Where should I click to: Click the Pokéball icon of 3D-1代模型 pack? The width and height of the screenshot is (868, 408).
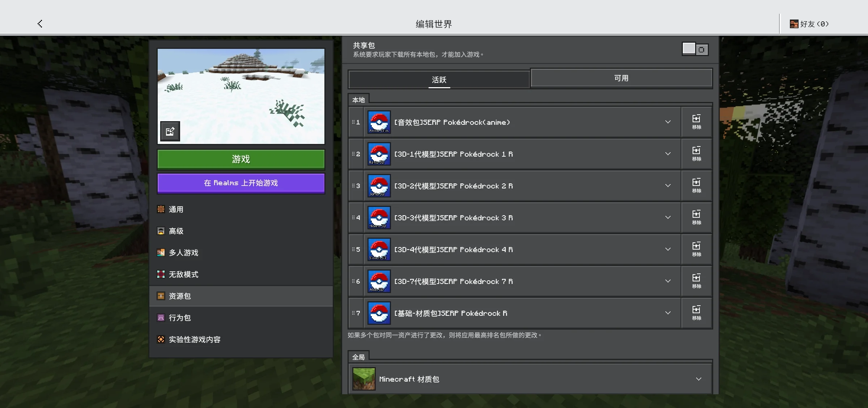(379, 154)
